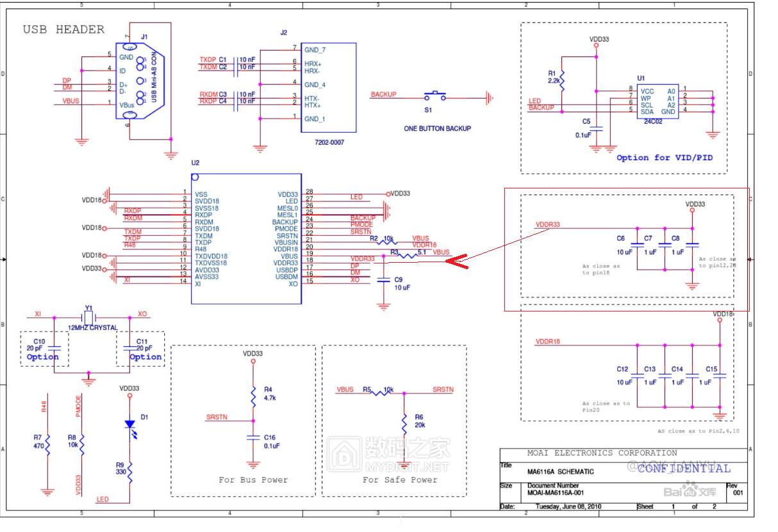The width and height of the screenshot is (778, 532).
Task: Select the J1 USB Mini-AB connector symbol
Action: [140, 81]
